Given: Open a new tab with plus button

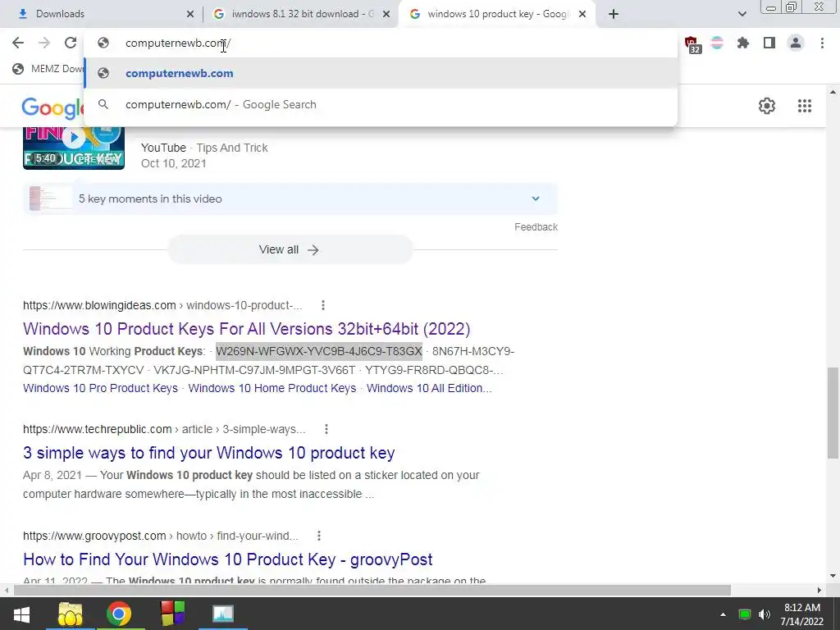Looking at the screenshot, I should [614, 14].
